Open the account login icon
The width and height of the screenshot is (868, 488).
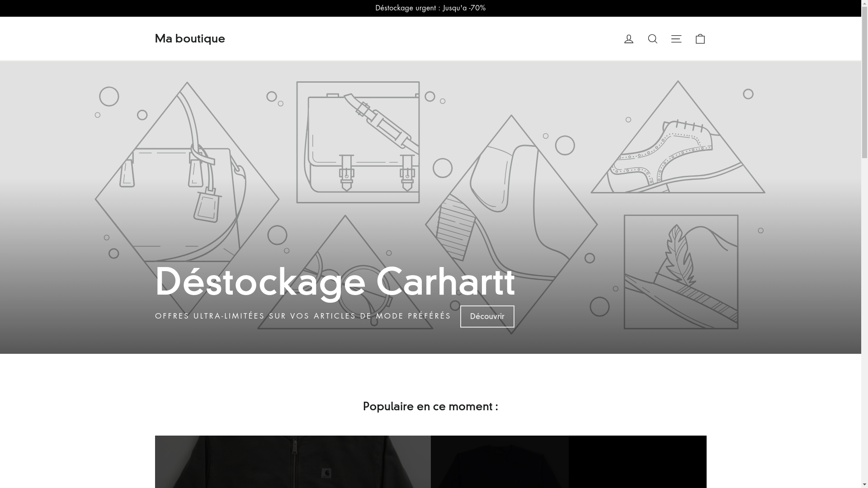pos(628,39)
